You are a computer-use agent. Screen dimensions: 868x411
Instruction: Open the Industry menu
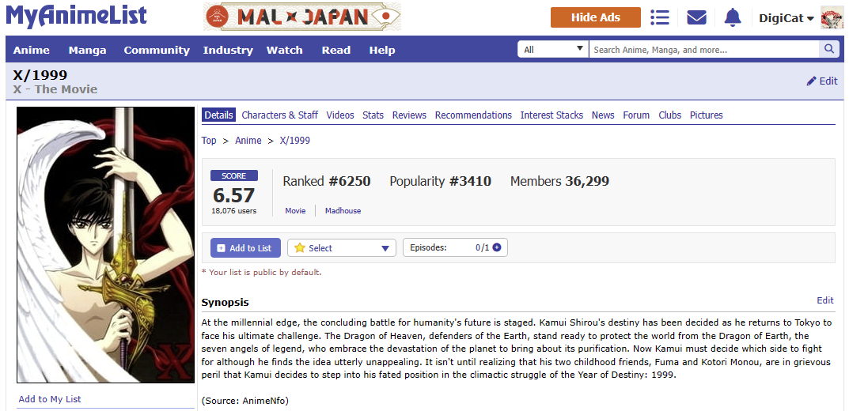point(228,50)
